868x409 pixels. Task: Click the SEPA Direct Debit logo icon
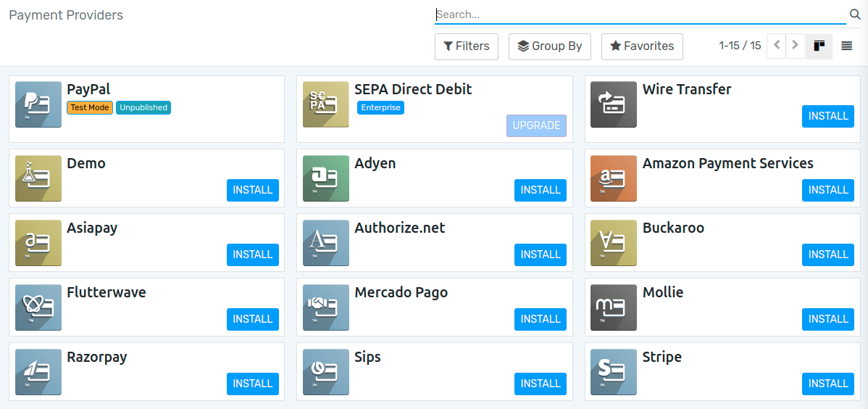(x=326, y=104)
